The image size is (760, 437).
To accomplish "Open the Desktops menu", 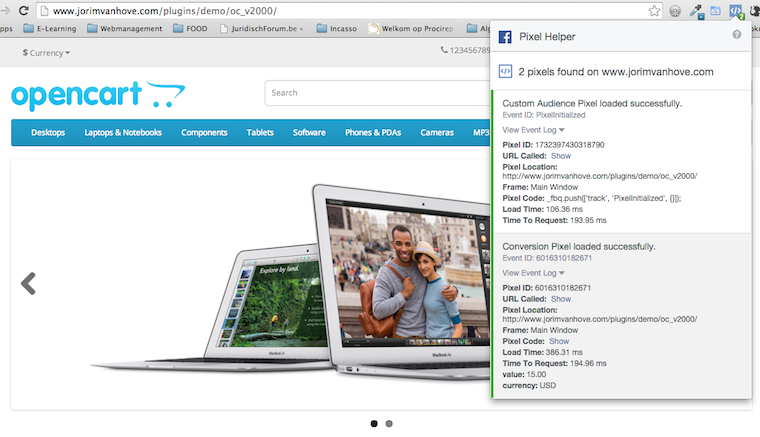I will pos(48,132).
